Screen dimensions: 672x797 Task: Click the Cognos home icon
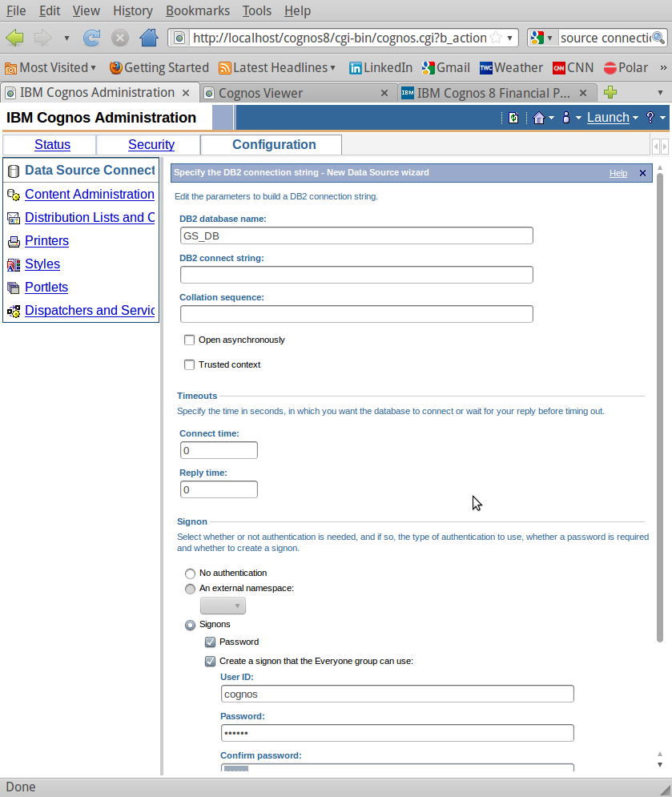[539, 118]
